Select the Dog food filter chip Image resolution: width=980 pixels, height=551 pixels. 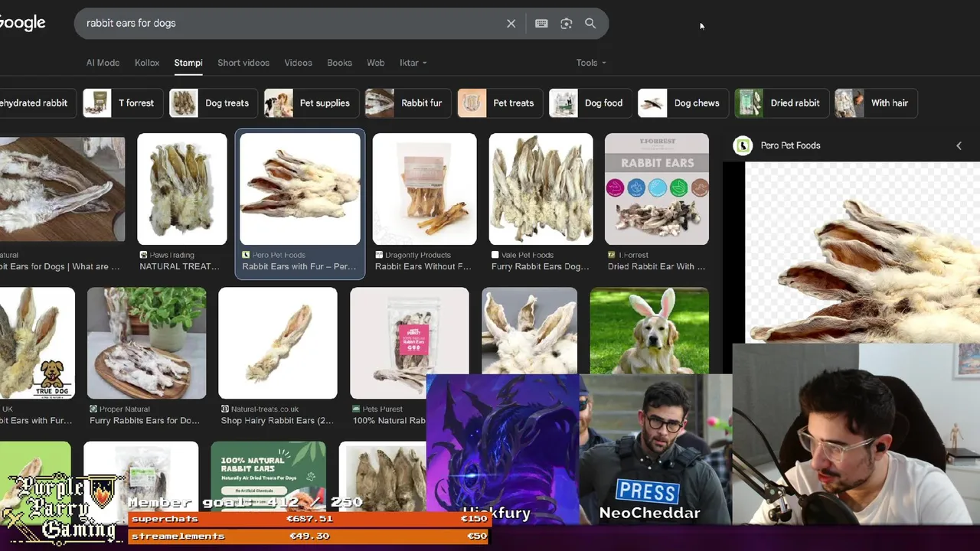[590, 103]
